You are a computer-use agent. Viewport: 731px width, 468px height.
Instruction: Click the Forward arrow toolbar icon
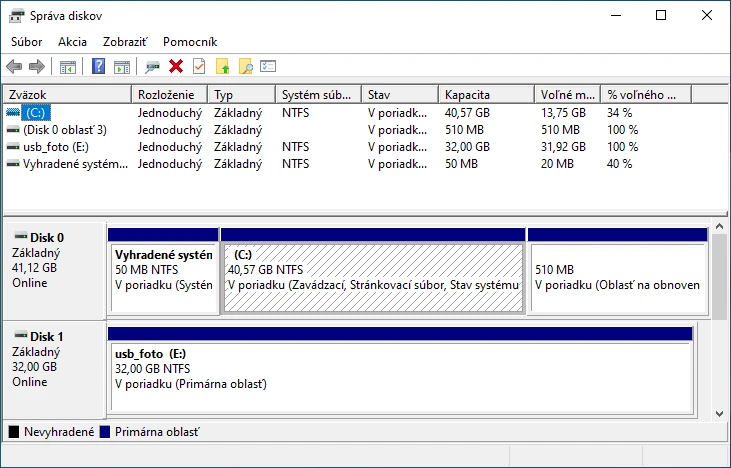[37, 67]
